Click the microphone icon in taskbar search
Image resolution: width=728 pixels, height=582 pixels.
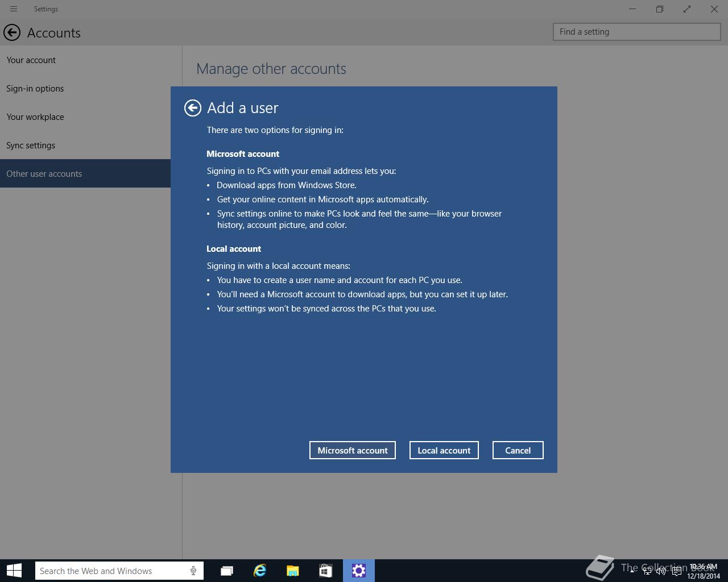point(193,571)
